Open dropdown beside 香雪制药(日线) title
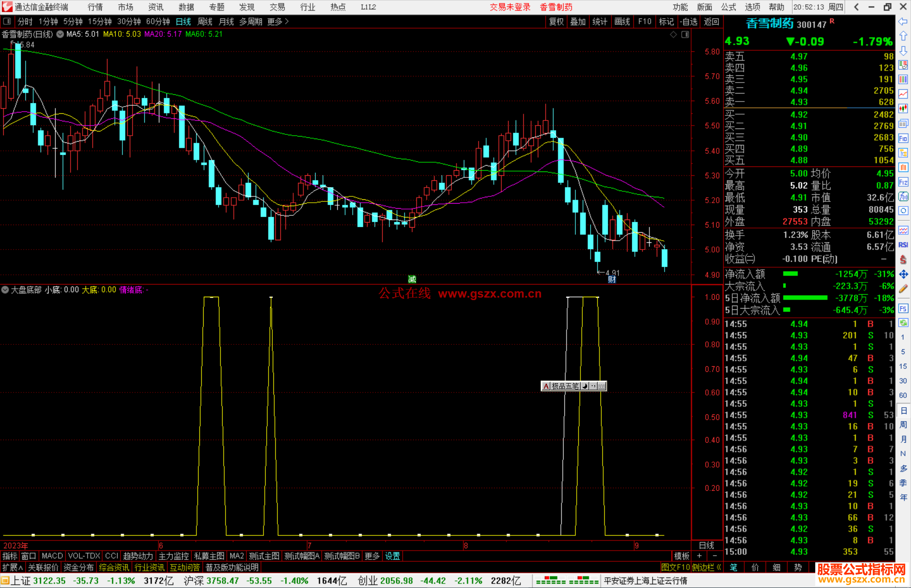Image resolution: width=911 pixels, height=588 pixels. click(60, 34)
